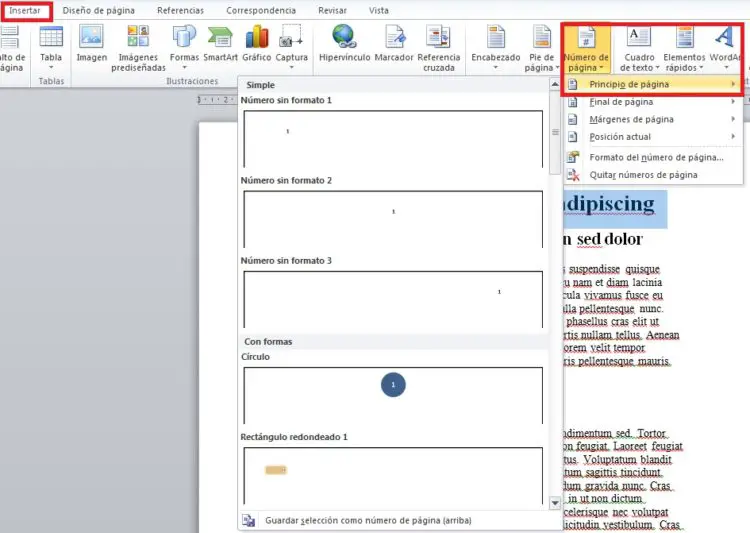
Task: Click the gallery scrollbar down arrow
Action: tap(555, 503)
